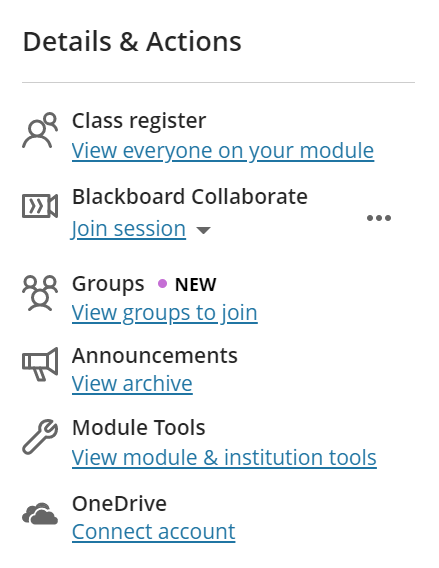Screen dimensions: 439x568
Task: Click the Announcements megaphone icon
Action: tap(40, 364)
